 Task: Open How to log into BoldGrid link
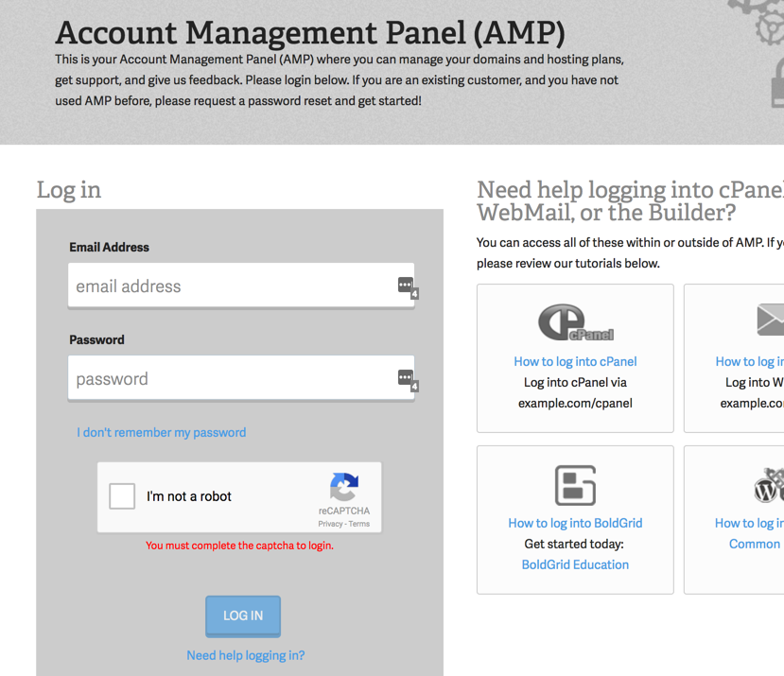(x=576, y=523)
